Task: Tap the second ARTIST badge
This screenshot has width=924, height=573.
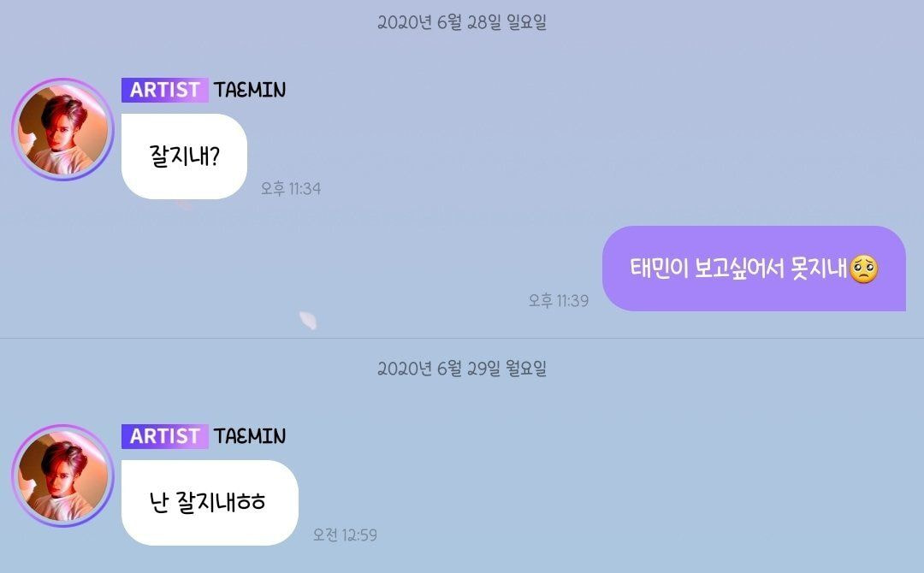Action: click(164, 436)
